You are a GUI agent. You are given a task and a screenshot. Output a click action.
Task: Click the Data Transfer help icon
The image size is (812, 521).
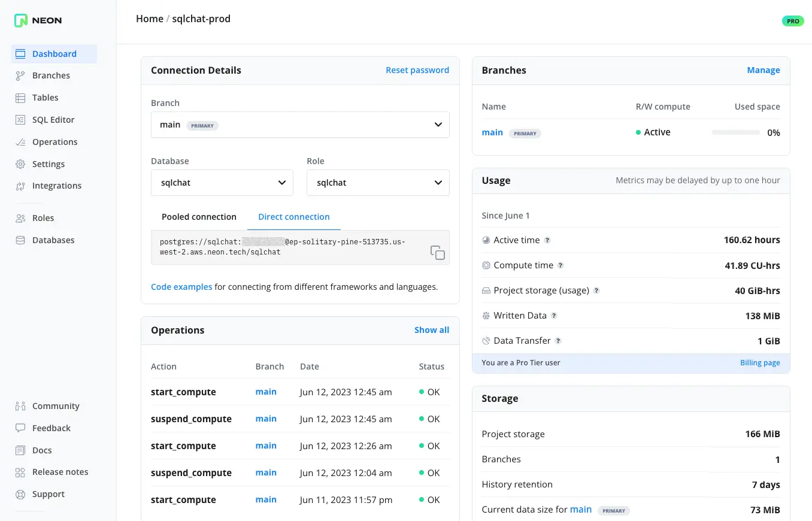[x=558, y=341]
